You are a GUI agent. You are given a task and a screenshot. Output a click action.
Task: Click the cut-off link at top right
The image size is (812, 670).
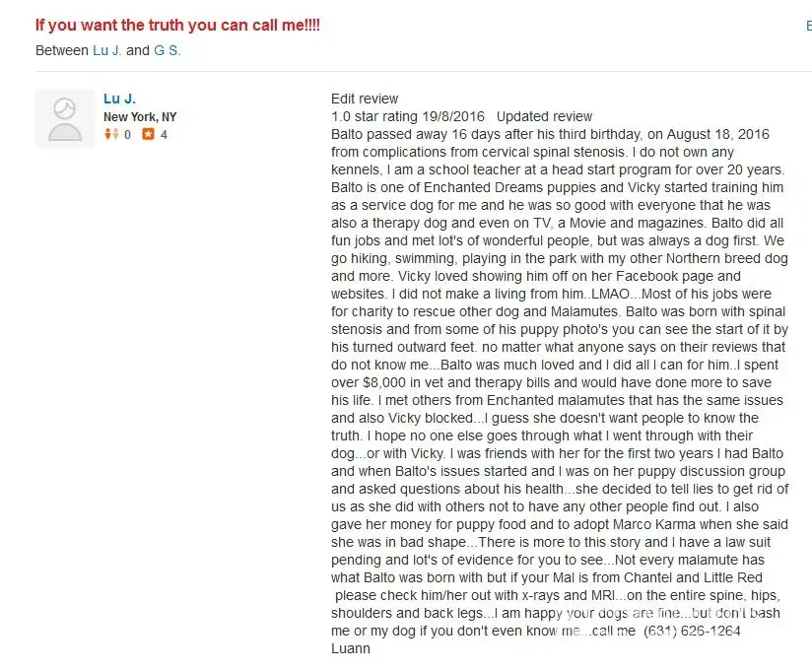[808, 27]
